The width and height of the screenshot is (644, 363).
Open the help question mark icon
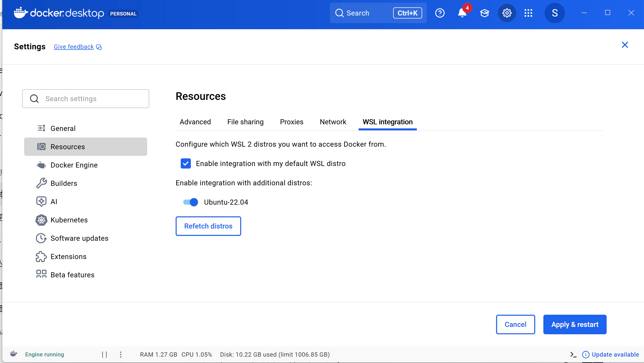coord(440,13)
